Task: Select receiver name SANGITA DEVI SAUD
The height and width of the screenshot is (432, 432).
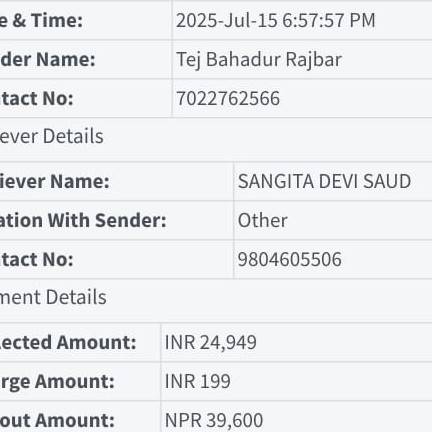Action: pyautogui.click(x=324, y=181)
